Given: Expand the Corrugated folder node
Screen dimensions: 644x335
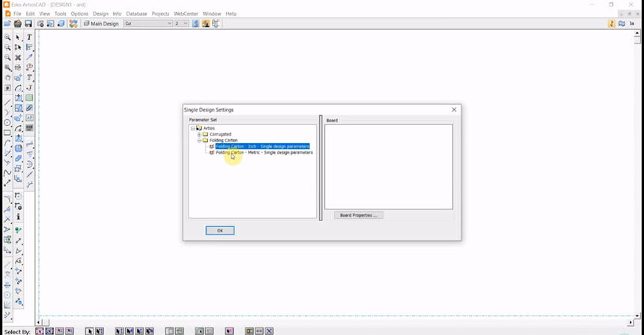Looking at the screenshot, I should click(x=199, y=134).
